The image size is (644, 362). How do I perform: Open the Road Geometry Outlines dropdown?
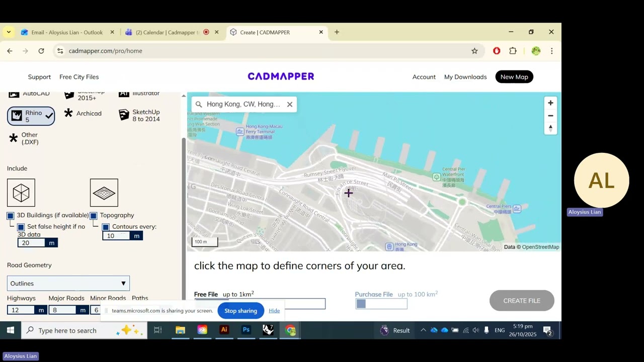pos(68,284)
